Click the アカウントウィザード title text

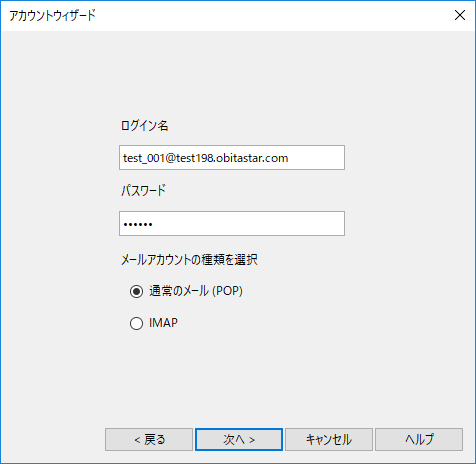coord(52,16)
